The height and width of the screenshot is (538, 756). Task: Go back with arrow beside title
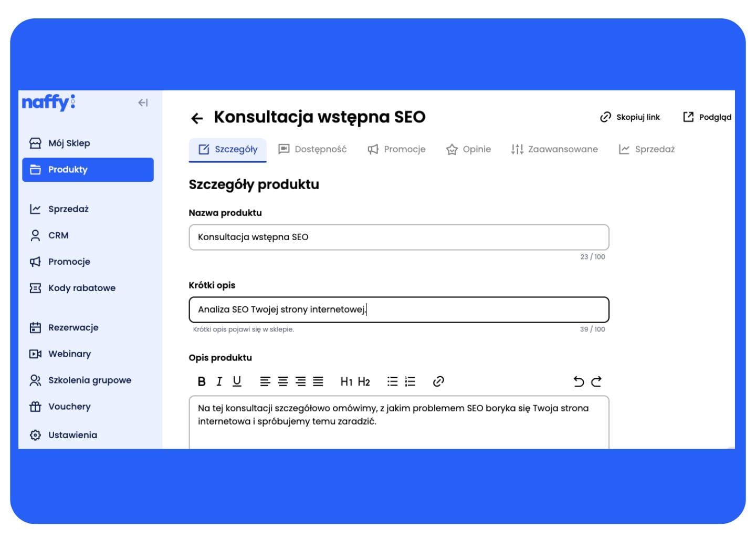[197, 118]
